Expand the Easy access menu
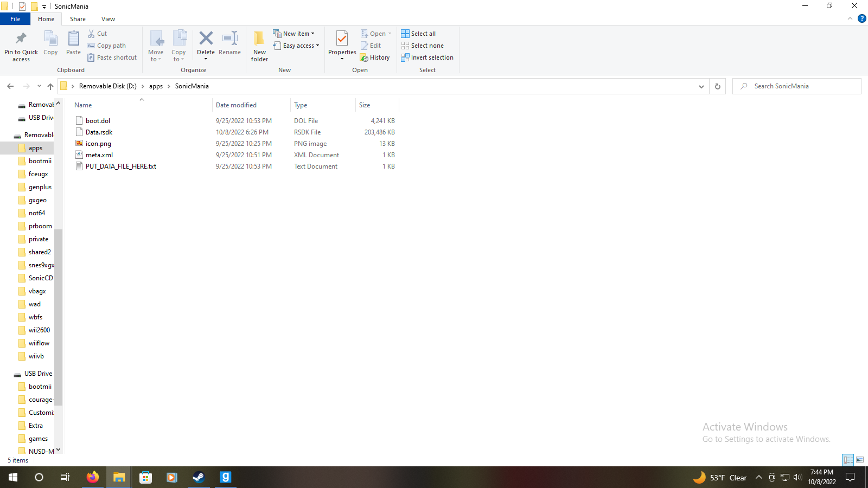The height and width of the screenshot is (488, 868). click(x=296, y=46)
